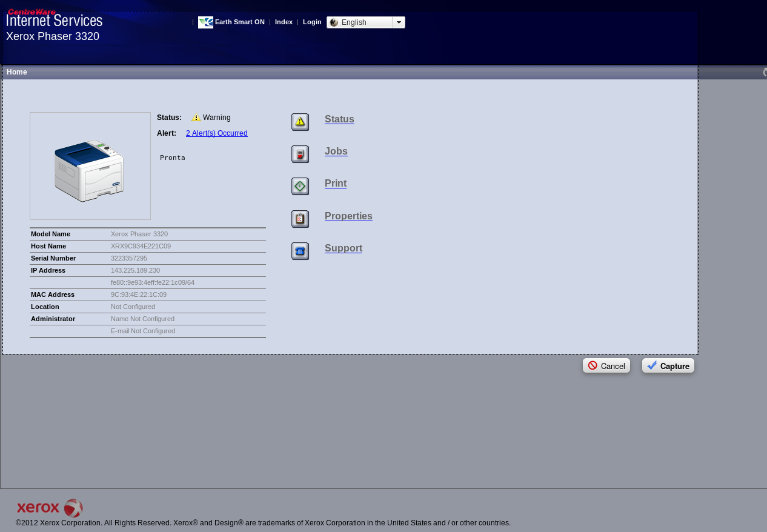Click the Location value Not Configured
The image size is (767, 532).
[133, 307]
